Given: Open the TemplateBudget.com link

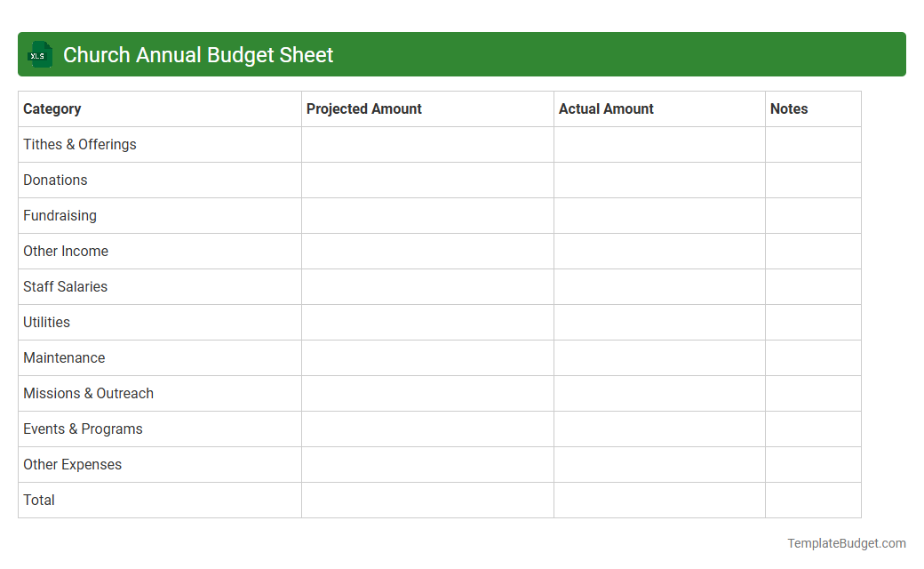Looking at the screenshot, I should coord(846,541).
